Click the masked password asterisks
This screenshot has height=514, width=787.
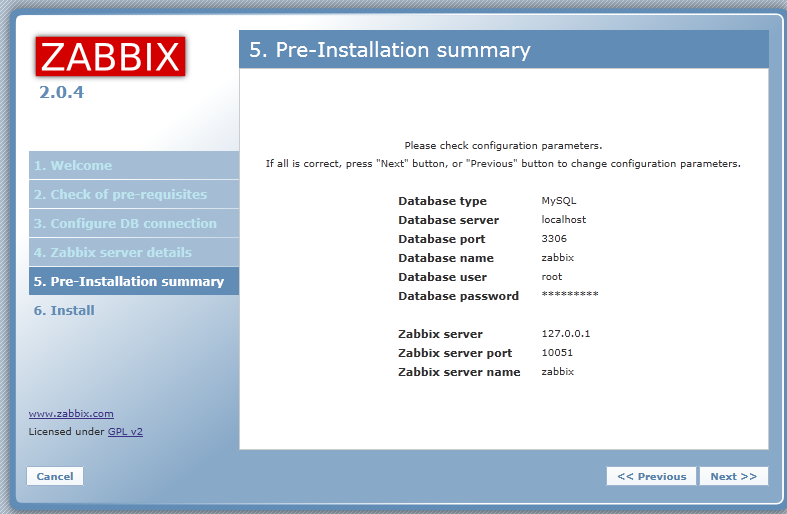(570, 294)
